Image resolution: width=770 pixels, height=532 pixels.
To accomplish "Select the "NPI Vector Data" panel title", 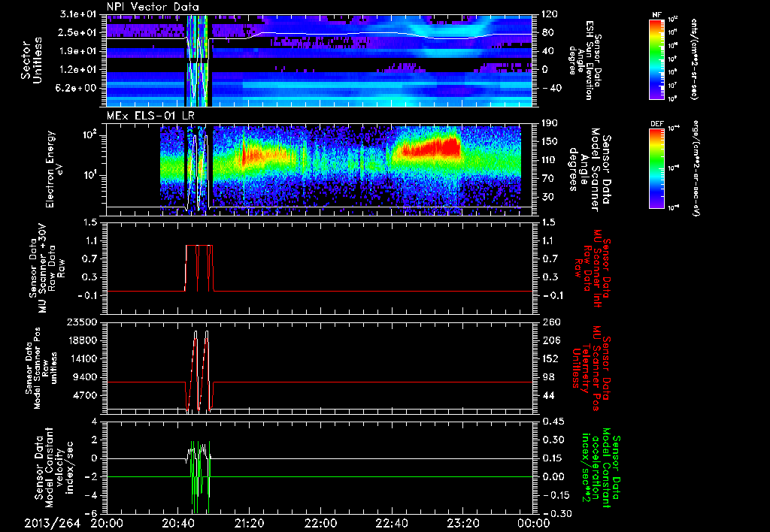I will [153, 7].
